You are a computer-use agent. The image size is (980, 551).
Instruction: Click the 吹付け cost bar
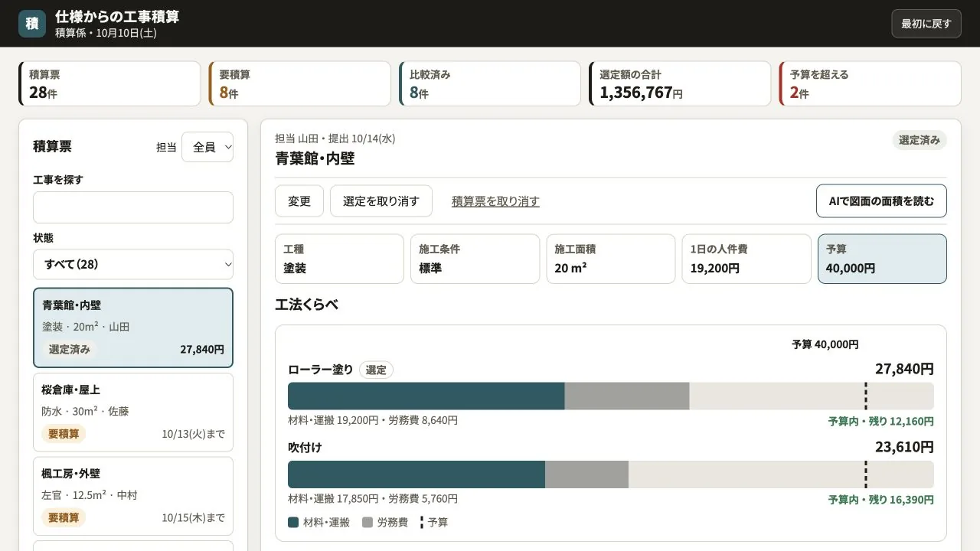(x=611, y=474)
